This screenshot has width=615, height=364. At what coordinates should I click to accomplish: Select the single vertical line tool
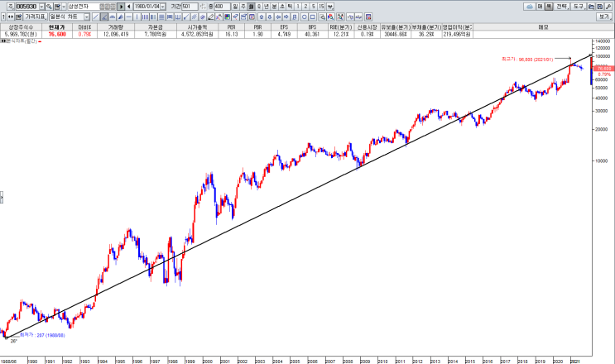tap(137, 17)
